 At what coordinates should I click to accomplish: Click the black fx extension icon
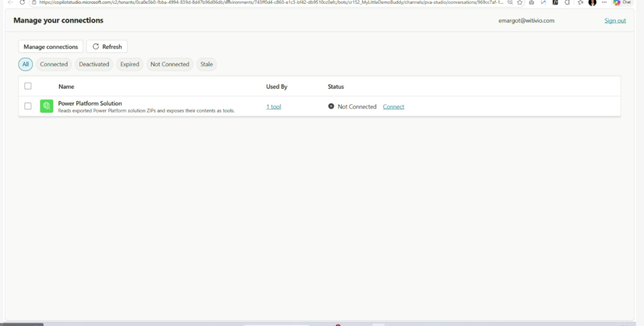tap(555, 2)
